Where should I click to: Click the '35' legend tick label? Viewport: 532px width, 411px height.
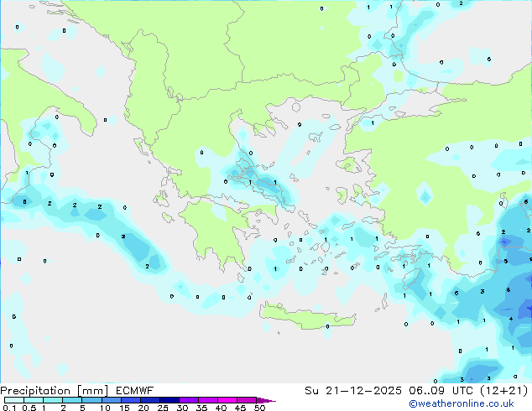point(201,408)
